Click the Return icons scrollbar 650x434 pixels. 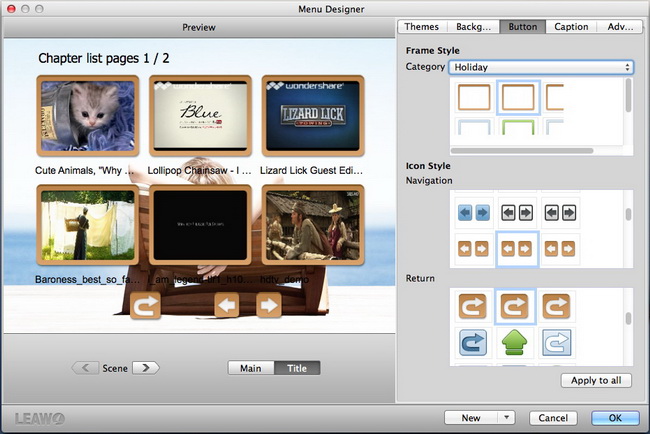pyautogui.click(x=628, y=318)
